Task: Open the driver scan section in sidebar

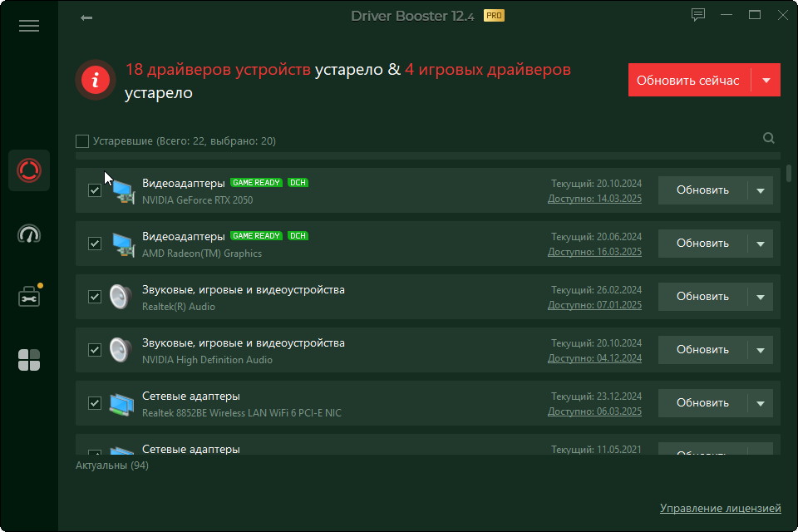Action: pyautogui.click(x=29, y=170)
